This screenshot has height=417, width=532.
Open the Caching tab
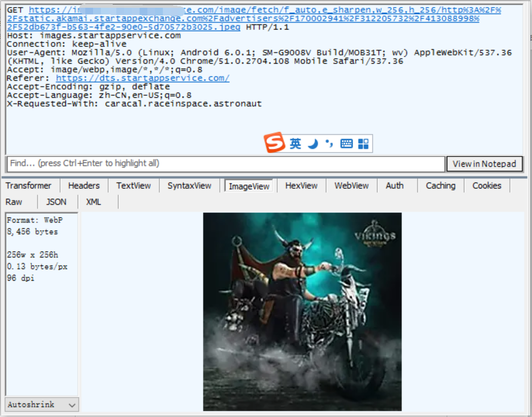440,186
